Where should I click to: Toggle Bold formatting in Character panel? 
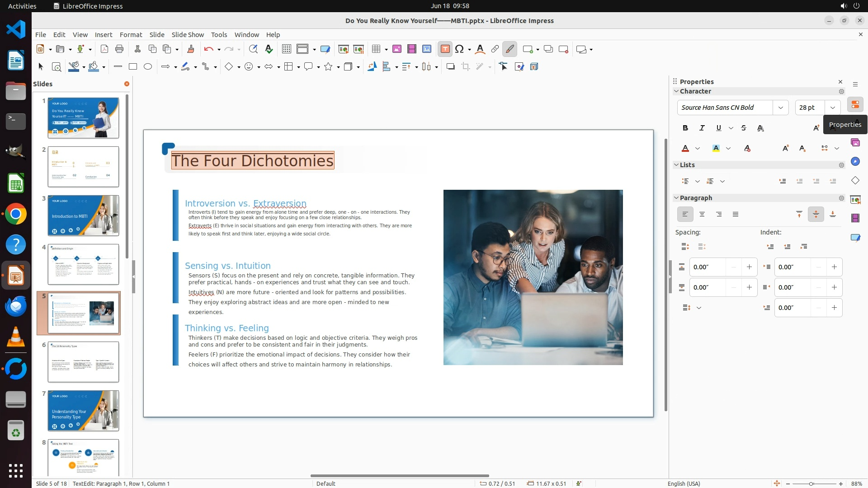[x=685, y=128]
